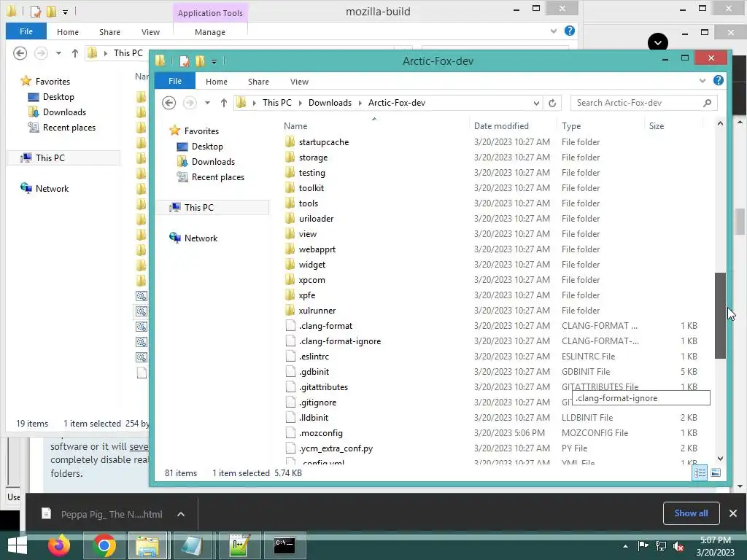Image resolution: width=747 pixels, height=560 pixels.
Task: Open recent locations dropdown in Arctic-Fox-dev
Action: click(x=207, y=103)
